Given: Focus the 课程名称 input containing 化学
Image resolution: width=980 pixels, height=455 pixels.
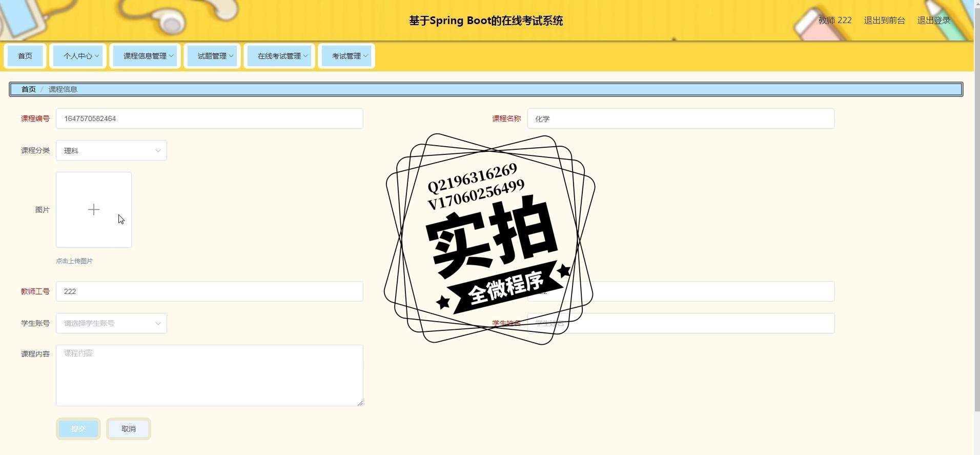Looking at the screenshot, I should (681, 118).
